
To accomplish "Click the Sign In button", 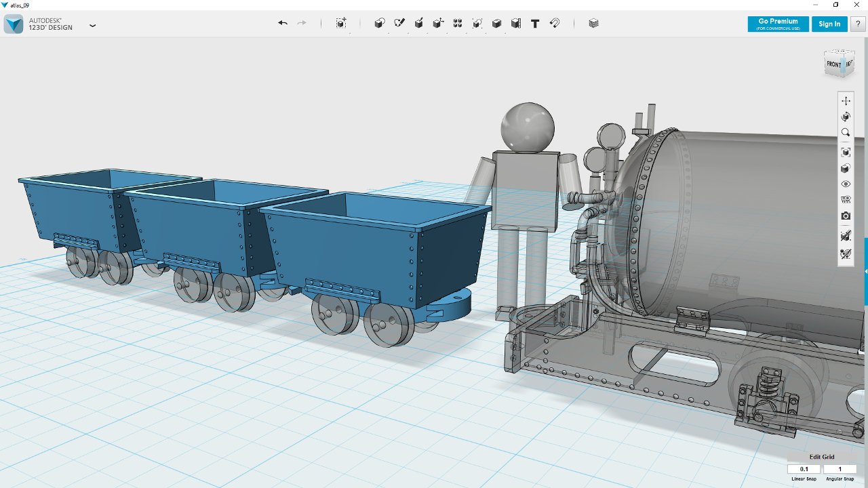I will [x=829, y=24].
